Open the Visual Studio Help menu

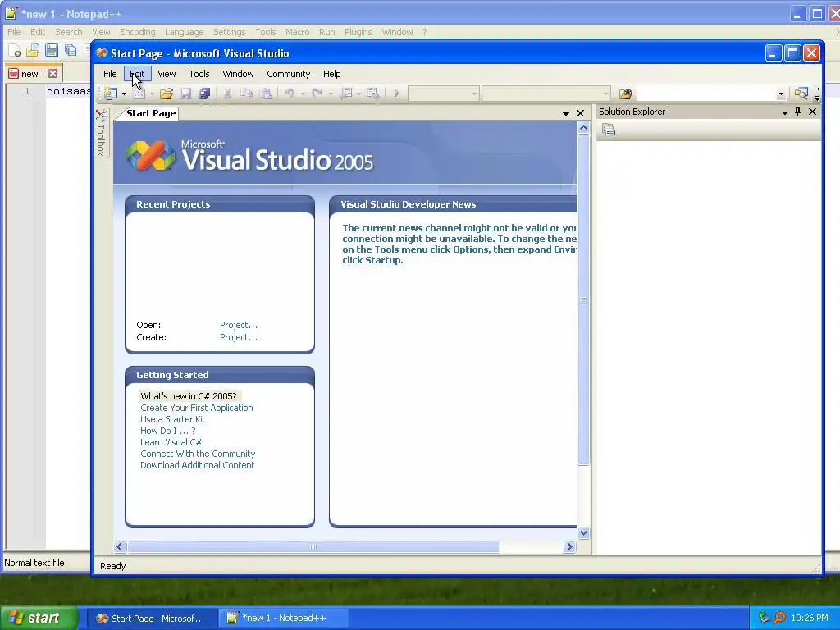(x=331, y=74)
